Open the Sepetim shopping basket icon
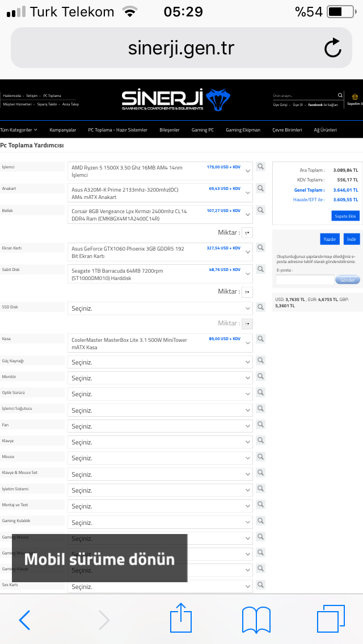The width and height of the screenshot is (363, 644). 355,97
